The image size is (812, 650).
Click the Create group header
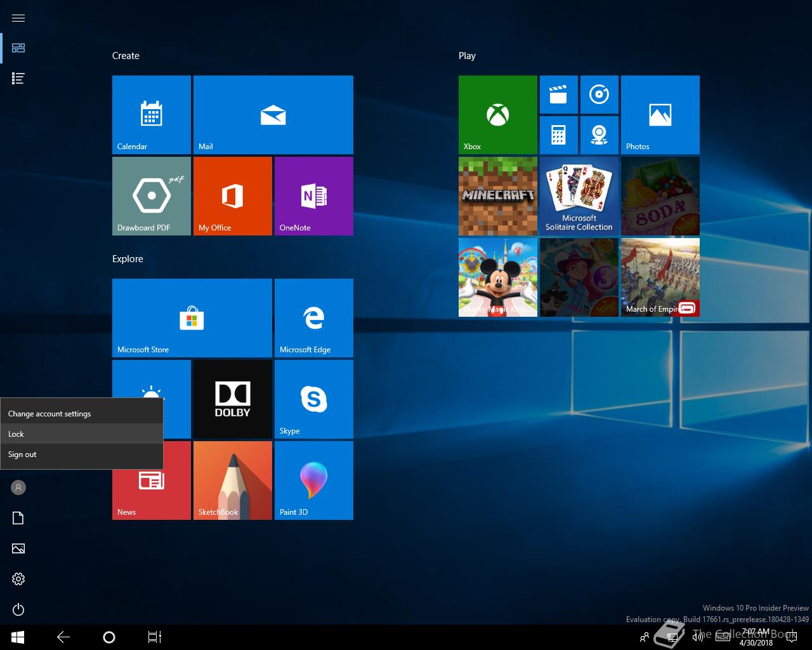(126, 56)
